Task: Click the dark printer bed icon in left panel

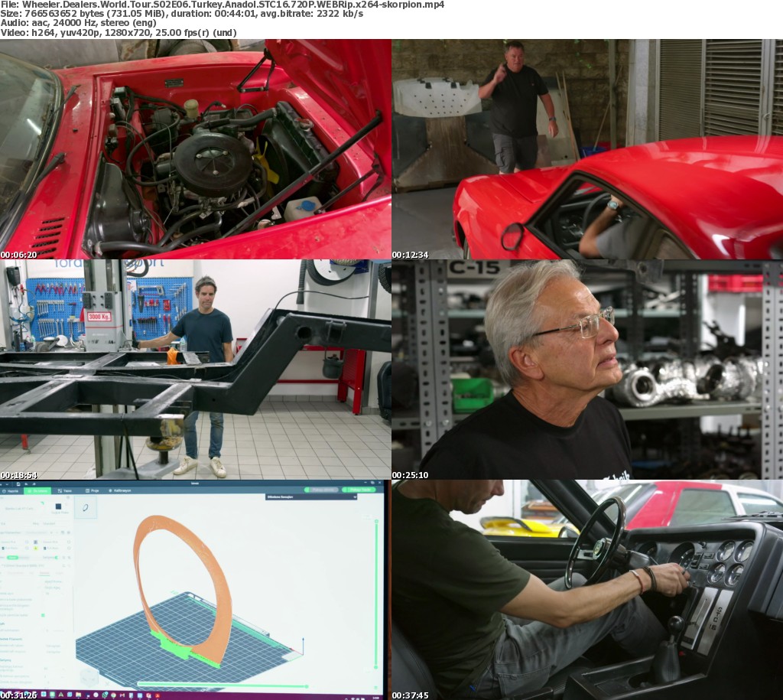Action: (x=57, y=506)
